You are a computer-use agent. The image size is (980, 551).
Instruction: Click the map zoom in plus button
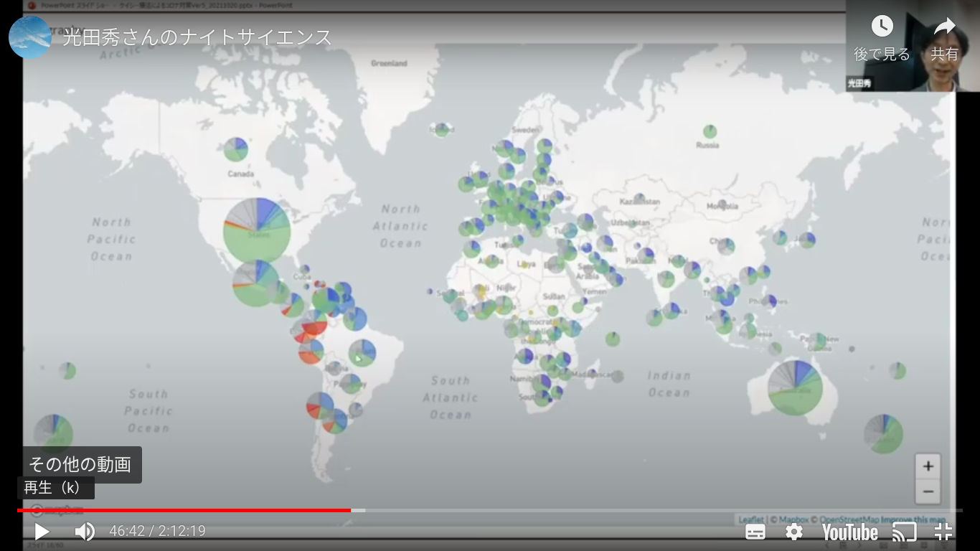928,466
